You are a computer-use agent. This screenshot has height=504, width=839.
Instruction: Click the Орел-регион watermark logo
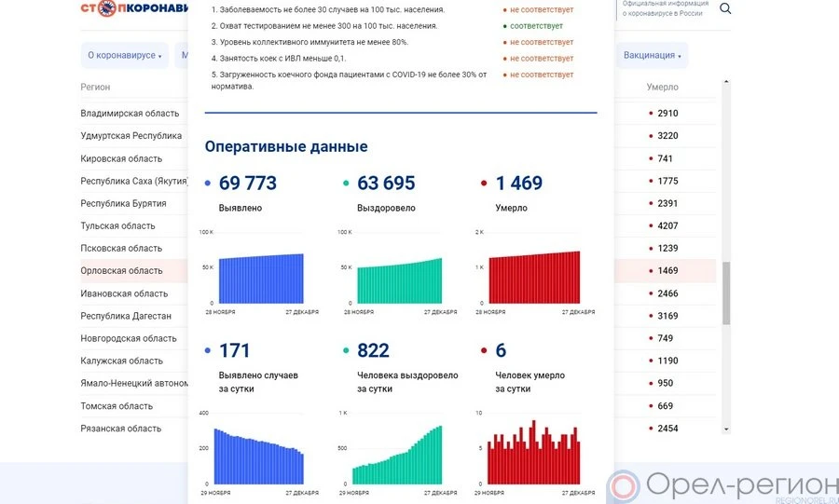[721, 486]
